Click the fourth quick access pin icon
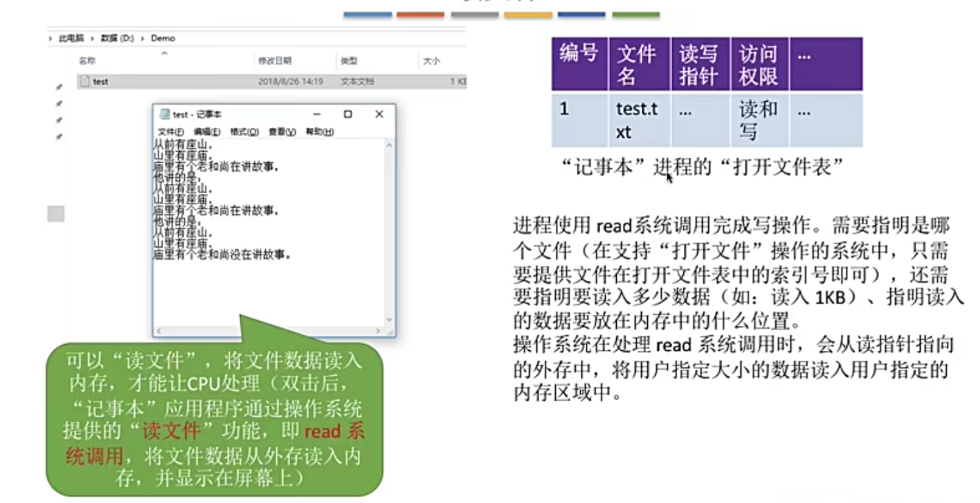The image size is (980, 503). point(59,137)
